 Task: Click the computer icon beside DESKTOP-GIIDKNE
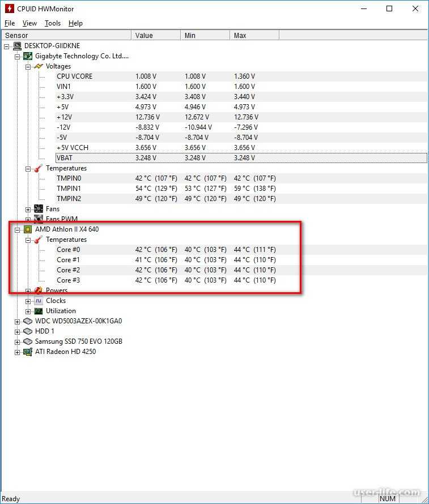[x=17, y=46]
